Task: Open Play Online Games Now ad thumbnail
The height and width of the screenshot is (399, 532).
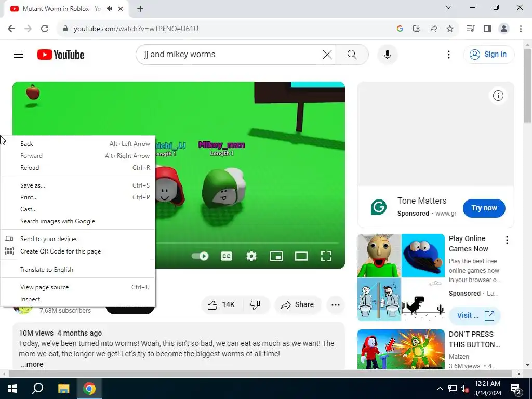Action: (x=401, y=277)
